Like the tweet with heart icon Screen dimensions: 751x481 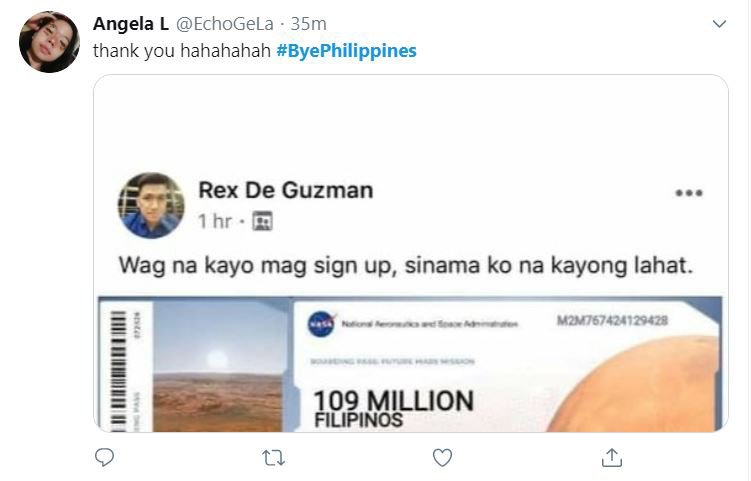(442, 458)
